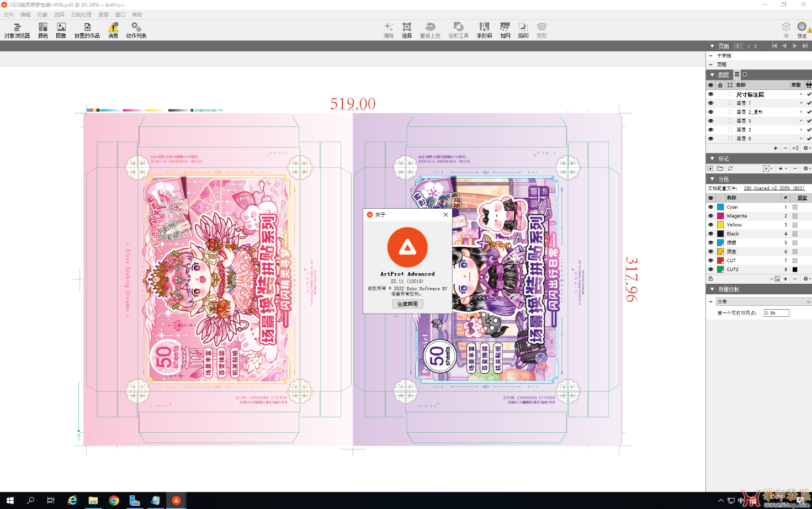Open the Windows Start menu

pos(9,501)
